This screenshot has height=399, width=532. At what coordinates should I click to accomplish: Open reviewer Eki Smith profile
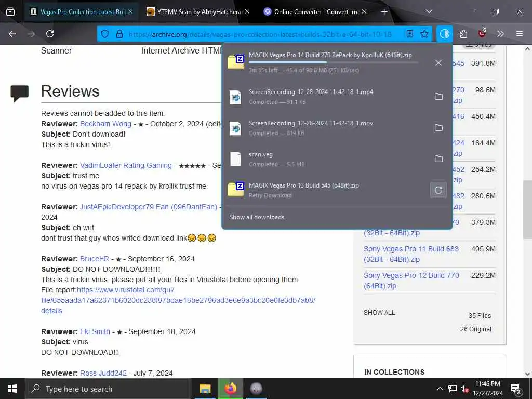(x=95, y=331)
